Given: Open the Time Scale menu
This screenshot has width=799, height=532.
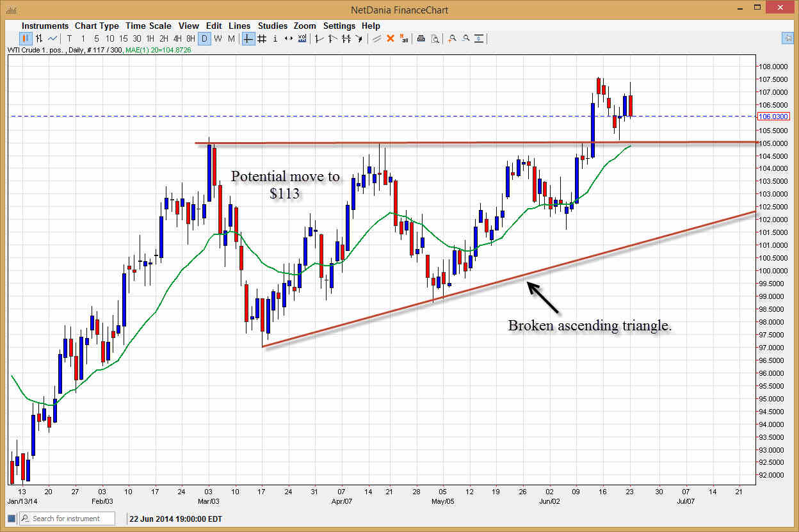Looking at the screenshot, I should [x=148, y=26].
